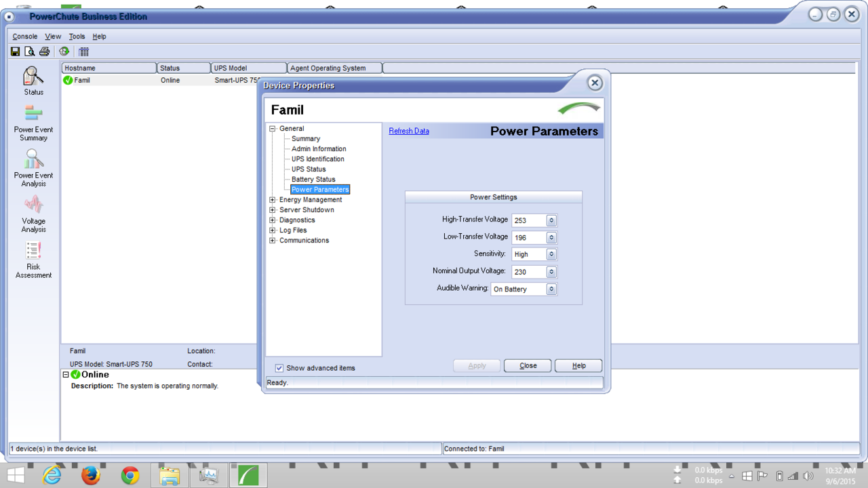868x488 pixels.
Task: Expand the Diagnostics tree node
Action: [x=273, y=220]
